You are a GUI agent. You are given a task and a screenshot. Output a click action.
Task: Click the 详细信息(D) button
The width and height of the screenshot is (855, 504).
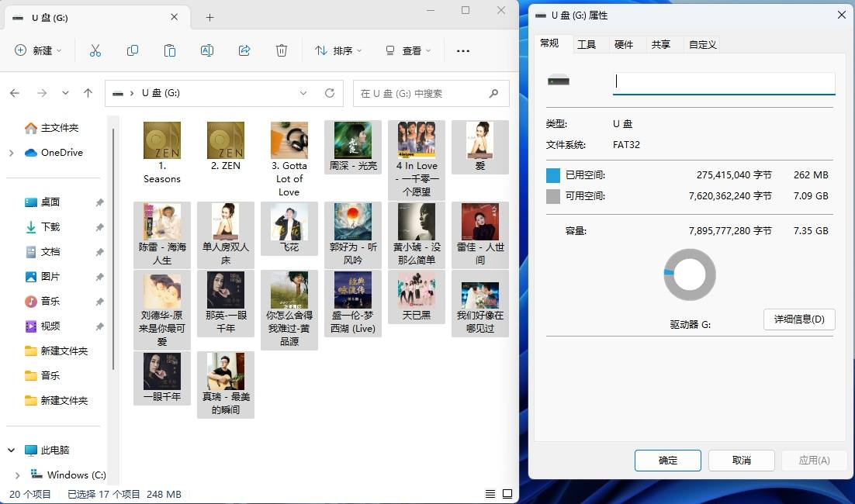click(x=799, y=319)
